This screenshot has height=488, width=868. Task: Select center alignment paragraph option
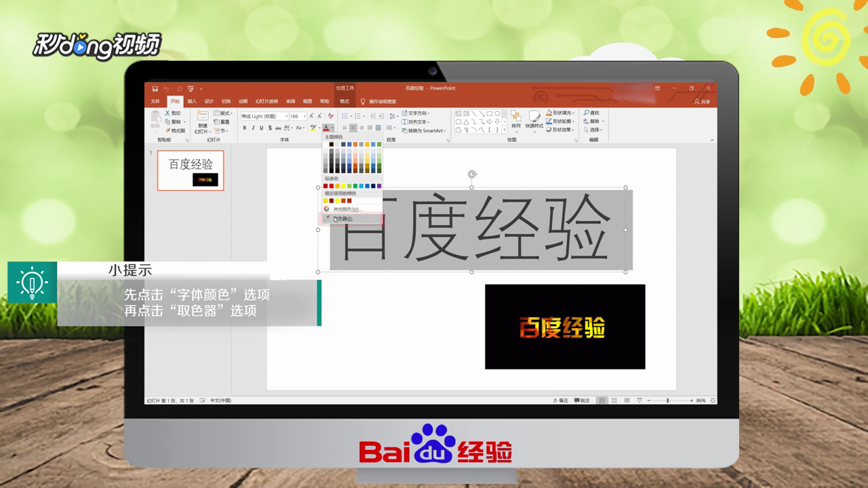pyautogui.click(x=353, y=128)
